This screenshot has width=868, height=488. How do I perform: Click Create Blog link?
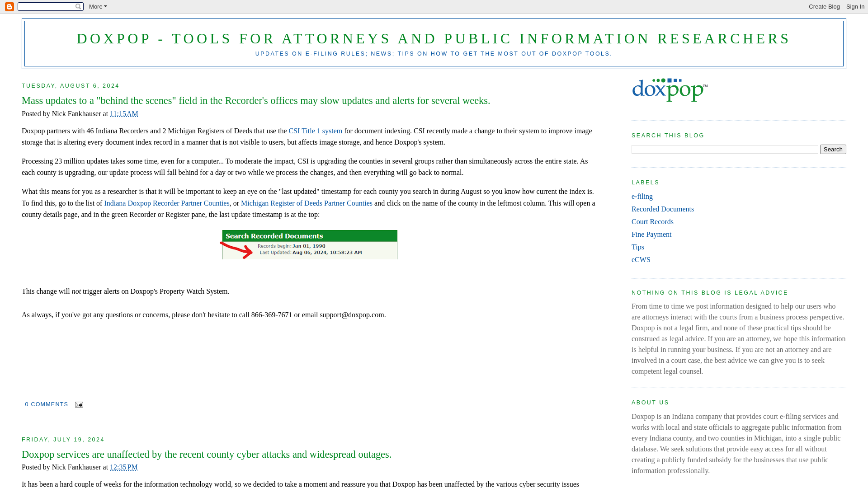point(824,6)
